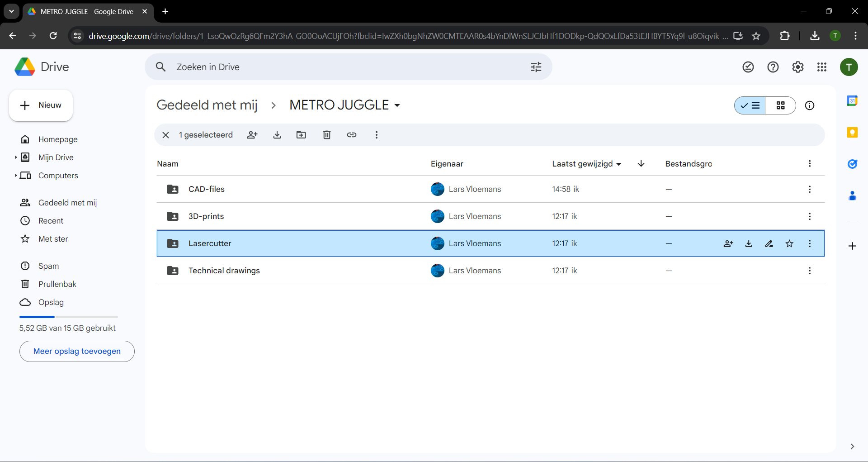The image size is (868, 462).
Task: Click the Nieuw button
Action: [41, 105]
